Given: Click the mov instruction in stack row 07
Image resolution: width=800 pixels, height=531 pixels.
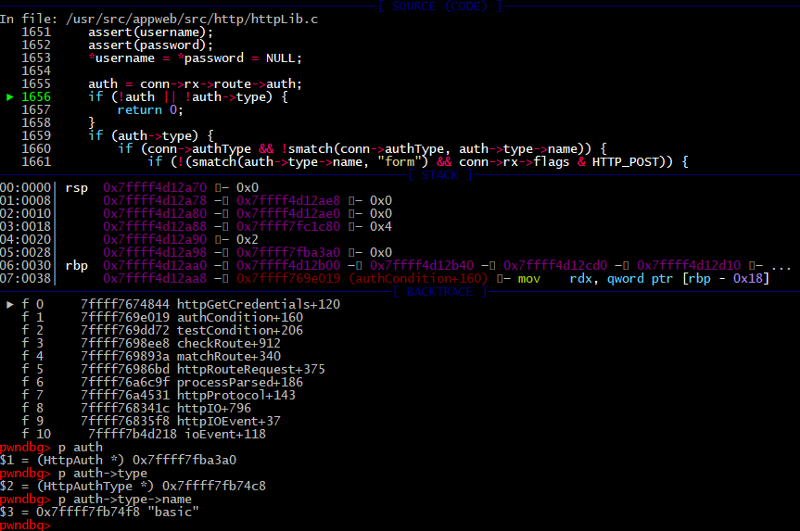Looking at the screenshot, I should 529,279.
